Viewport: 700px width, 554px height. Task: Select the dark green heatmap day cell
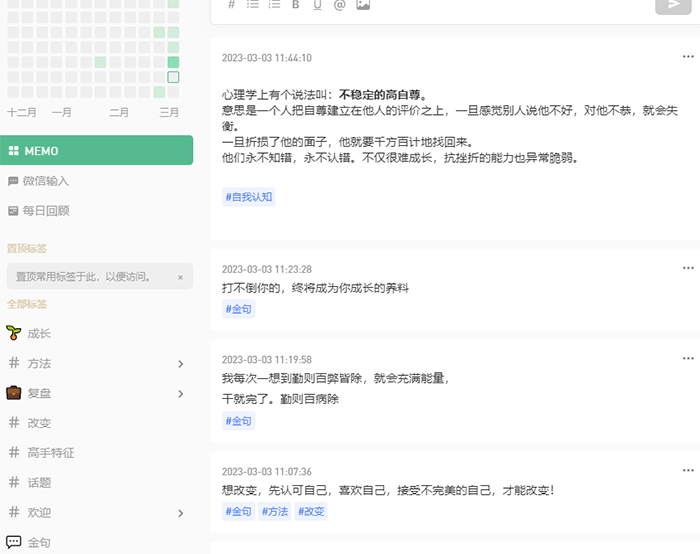click(173, 62)
